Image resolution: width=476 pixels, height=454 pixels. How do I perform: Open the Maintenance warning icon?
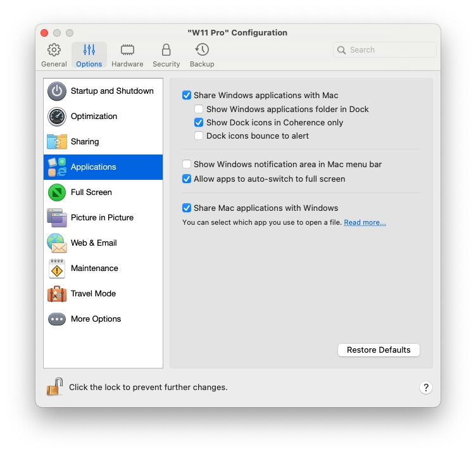57,268
